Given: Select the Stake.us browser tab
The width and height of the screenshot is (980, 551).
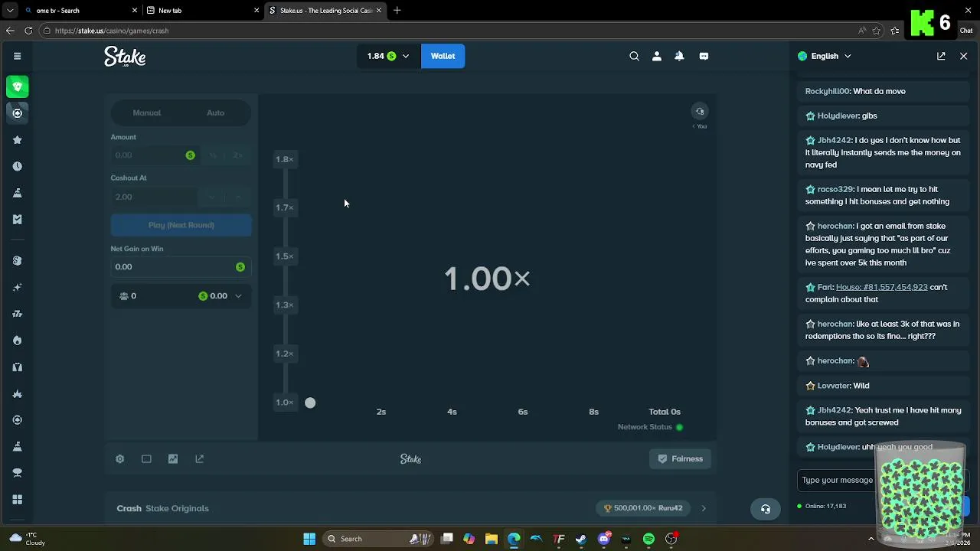Looking at the screenshot, I should pyautogui.click(x=325, y=11).
